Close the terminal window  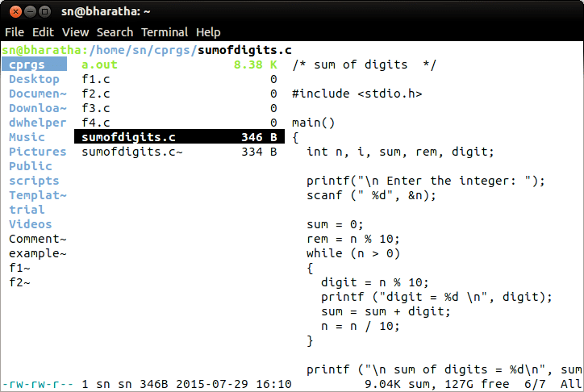[13, 10]
